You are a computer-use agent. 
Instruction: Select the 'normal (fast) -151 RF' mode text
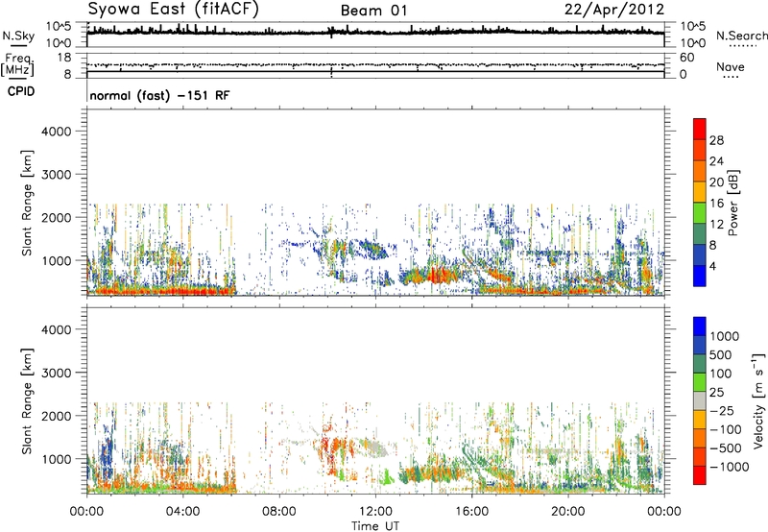[x=159, y=95]
